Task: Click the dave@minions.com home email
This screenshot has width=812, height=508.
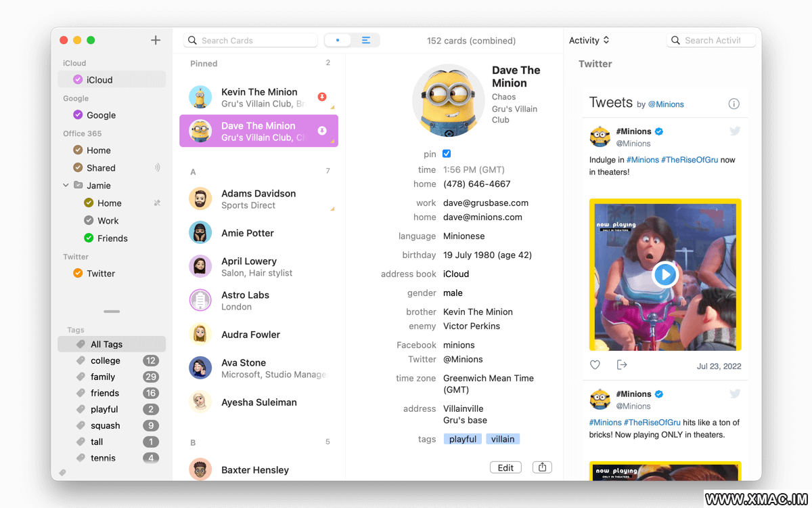Action: [482, 217]
